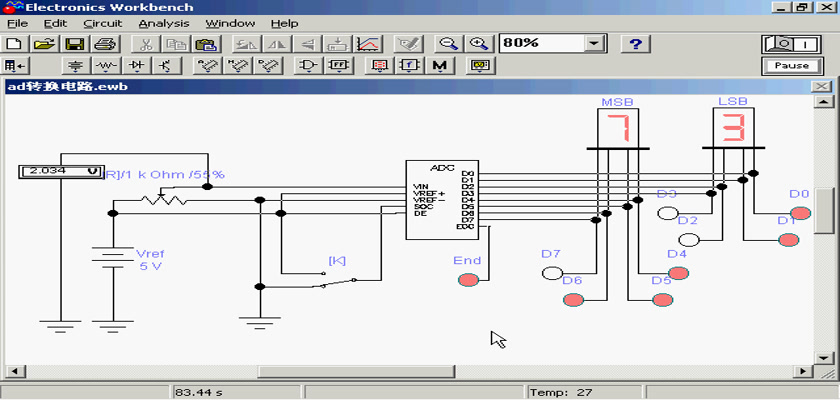Open the Miscellaneous M parts bin

click(439, 66)
